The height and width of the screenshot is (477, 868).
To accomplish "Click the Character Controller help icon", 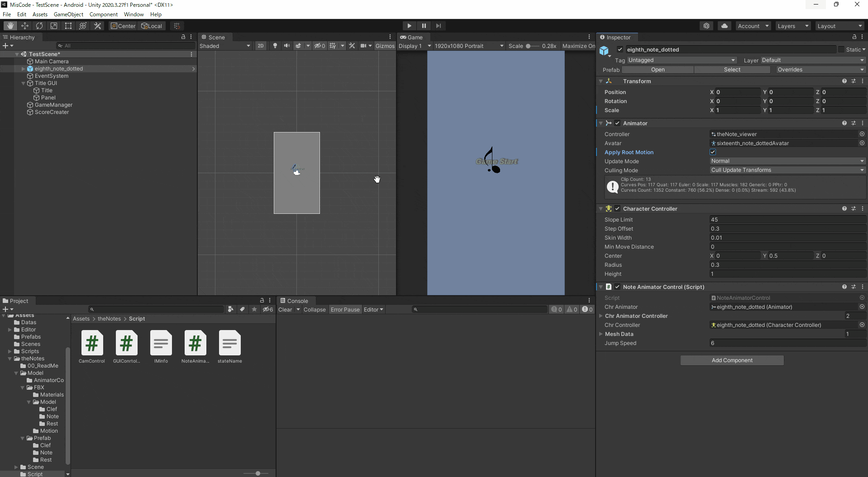I will coord(844,208).
